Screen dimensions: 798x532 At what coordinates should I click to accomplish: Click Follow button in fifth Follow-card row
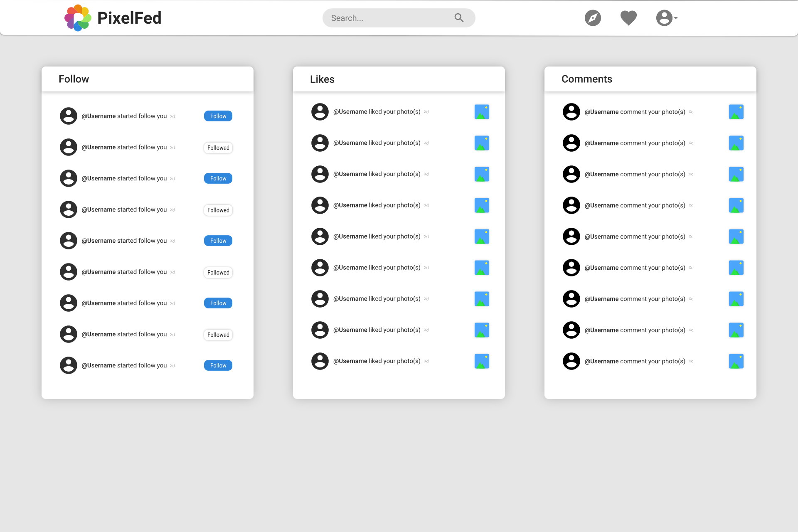218,241
